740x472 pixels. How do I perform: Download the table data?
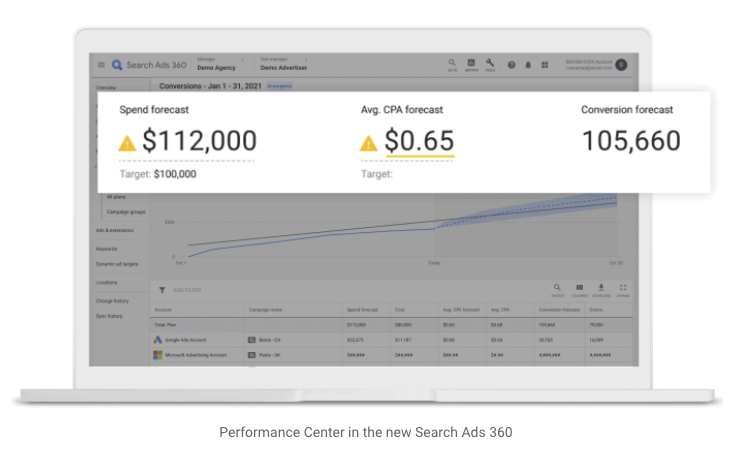pyautogui.click(x=601, y=288)
